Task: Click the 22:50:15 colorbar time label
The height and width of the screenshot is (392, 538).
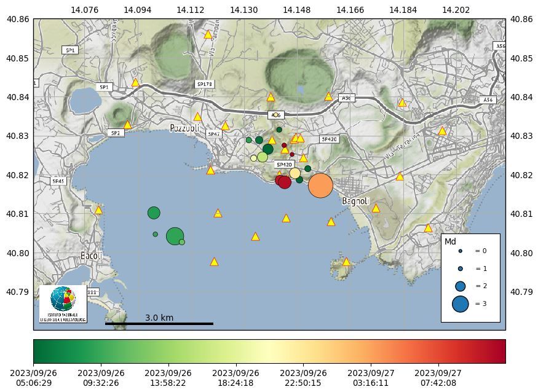Action: click(x=303, y=377)
